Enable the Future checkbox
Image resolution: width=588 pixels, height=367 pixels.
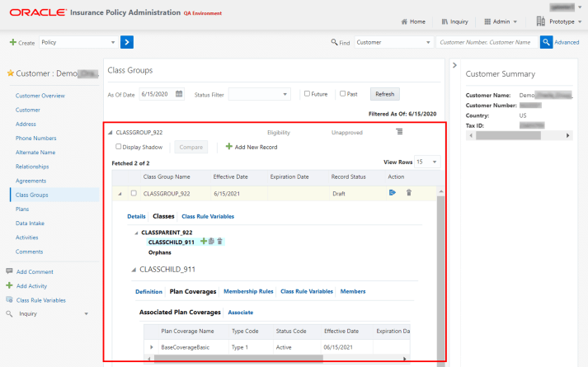pos(307,93)
